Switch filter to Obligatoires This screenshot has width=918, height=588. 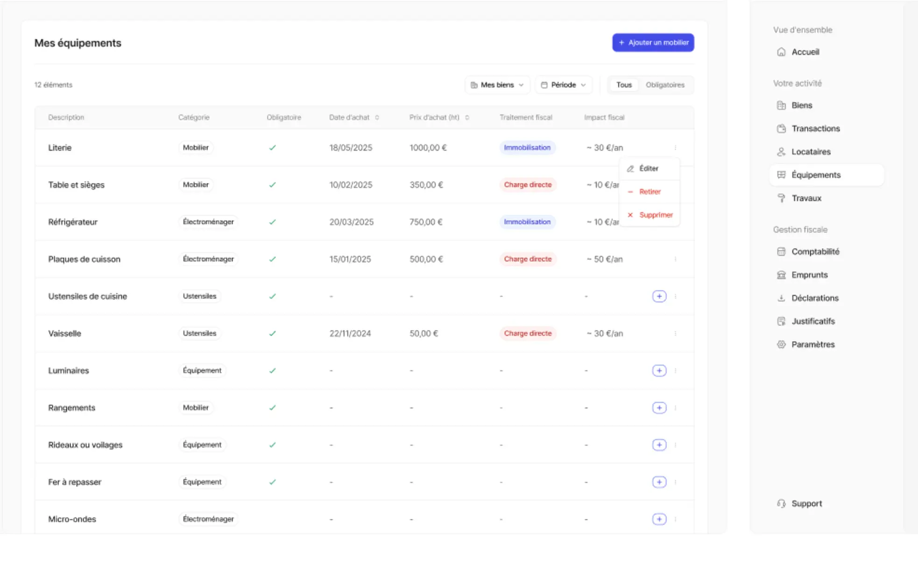[665, 85]
